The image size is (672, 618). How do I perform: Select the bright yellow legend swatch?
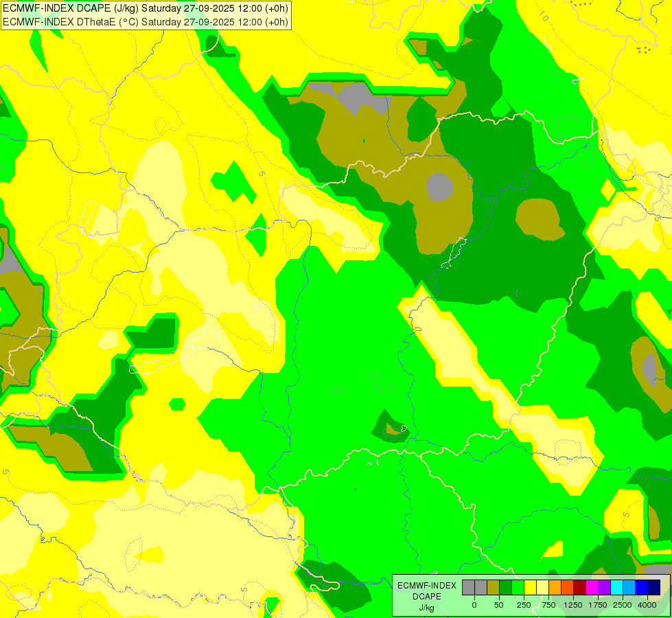point(530,588)
